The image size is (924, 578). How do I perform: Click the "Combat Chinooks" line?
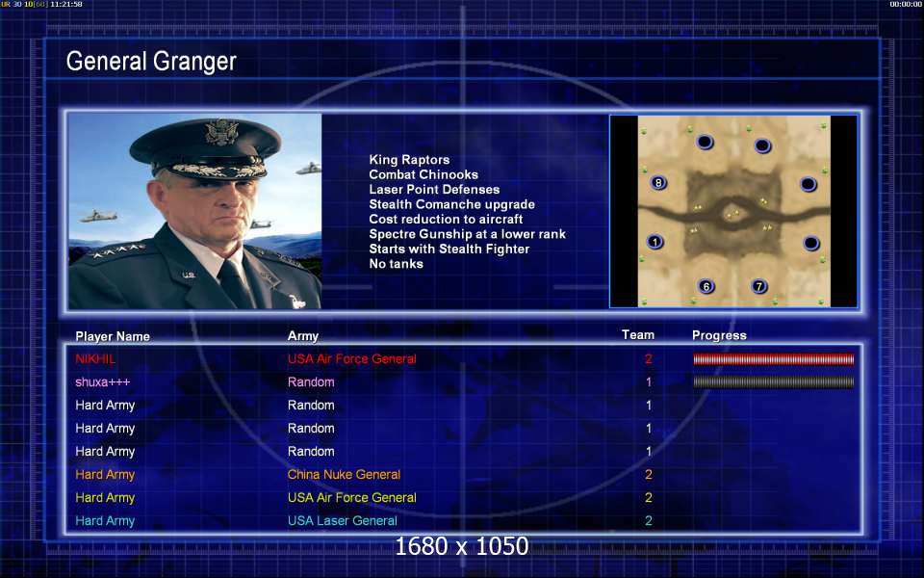[x=423, y=174]
